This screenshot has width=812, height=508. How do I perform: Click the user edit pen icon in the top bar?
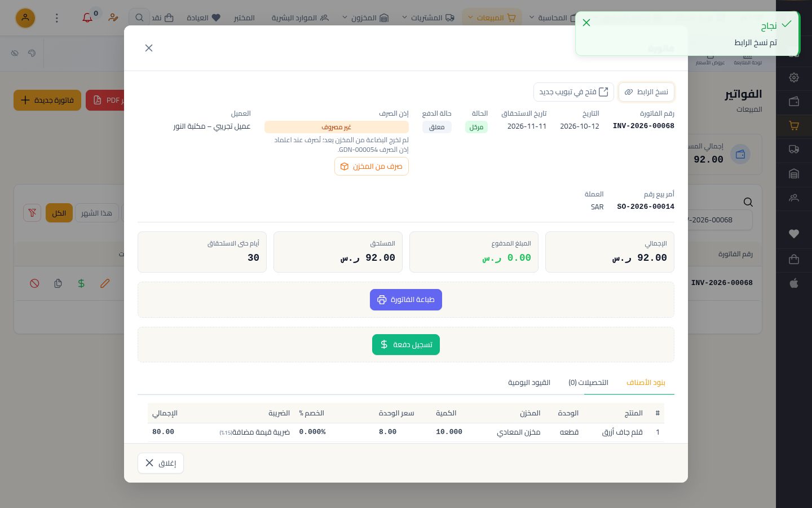pos(113,18)
